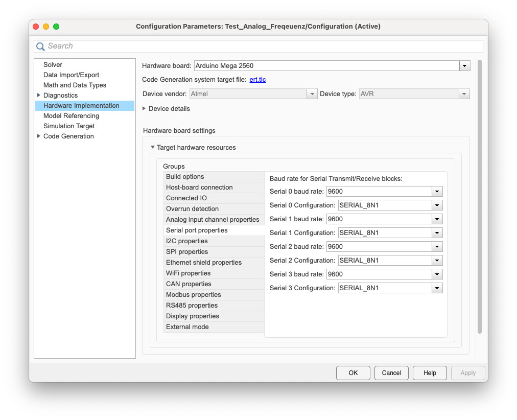The width and height of the screenshot is (517, 420).
Task: Click the Help button
Action: (x=430, y=372)
